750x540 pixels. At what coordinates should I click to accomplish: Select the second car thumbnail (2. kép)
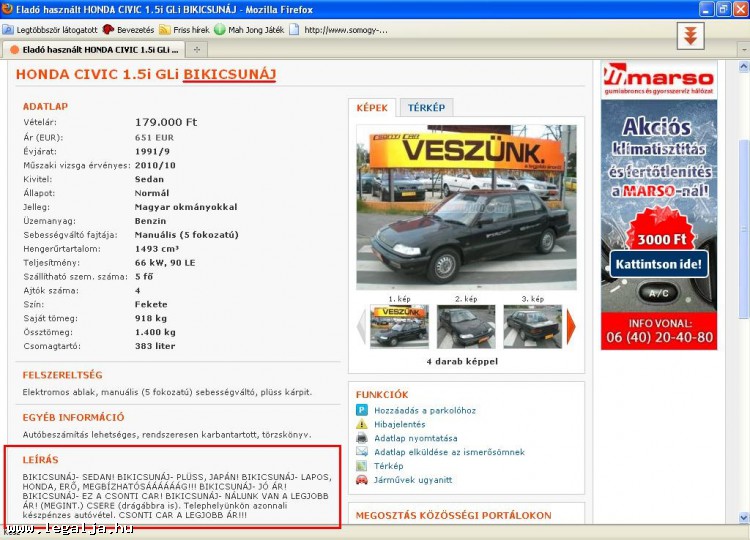tap(466, 327)
